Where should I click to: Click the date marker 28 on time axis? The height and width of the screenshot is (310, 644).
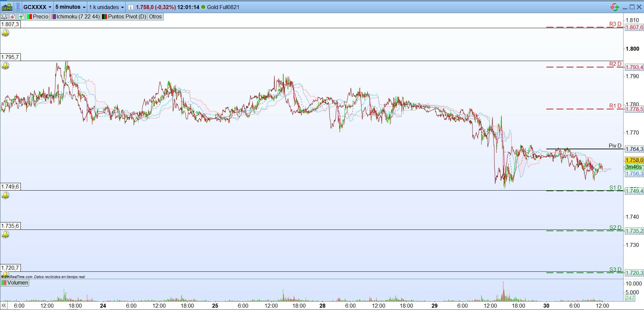tap(323, 306)
